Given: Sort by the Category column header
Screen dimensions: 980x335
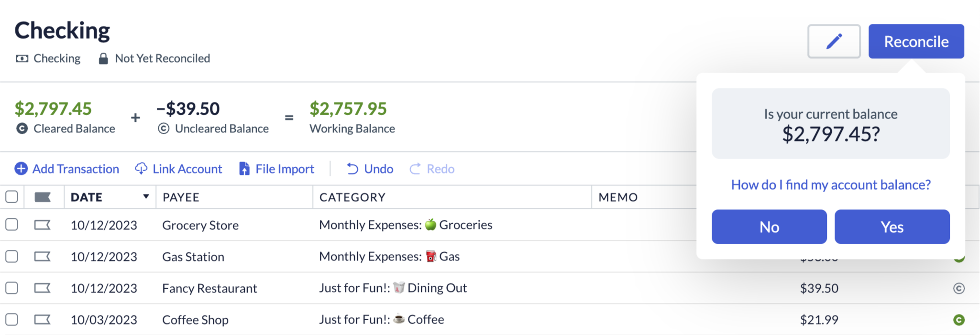Looking at the screenshot, I should pyautogui.click(x=352, y=197).
